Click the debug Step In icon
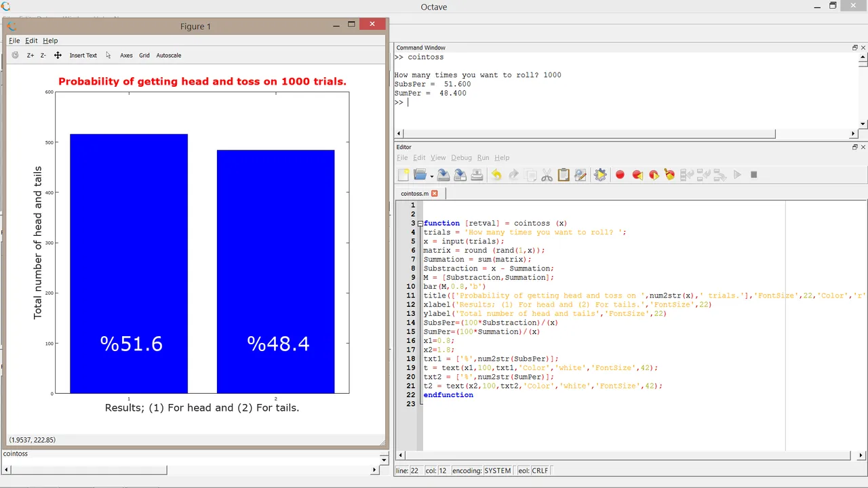Screen dimensions: 868x488 click(703, 175)
